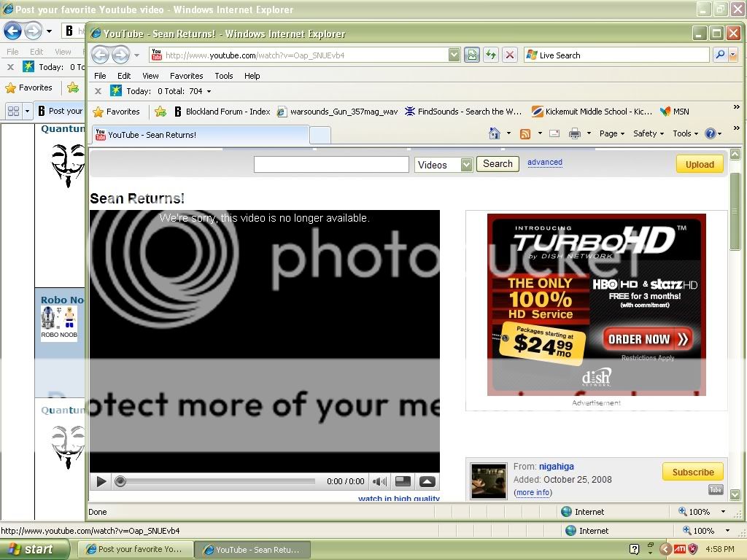Go back in the Post your favorite window
The height and width of the screenshot is (560, 747).
[x=12, y=31]
